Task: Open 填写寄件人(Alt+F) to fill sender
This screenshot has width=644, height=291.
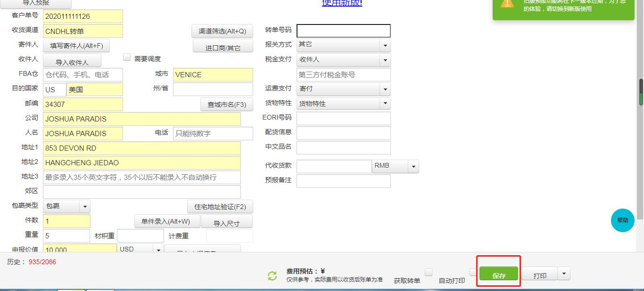Action: pyautogui.click(x=77, y=45)
